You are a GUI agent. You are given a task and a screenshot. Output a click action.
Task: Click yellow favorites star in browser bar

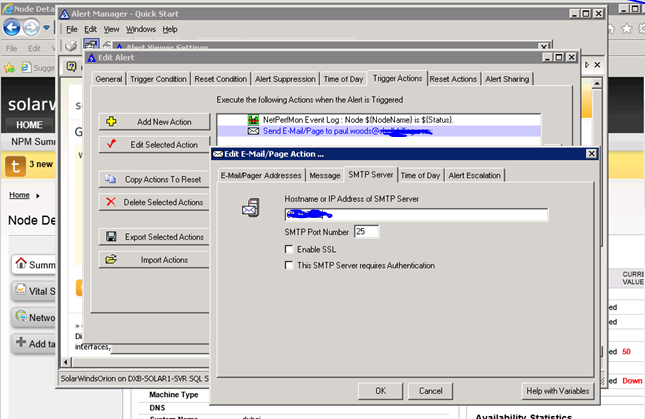point(9,68)
